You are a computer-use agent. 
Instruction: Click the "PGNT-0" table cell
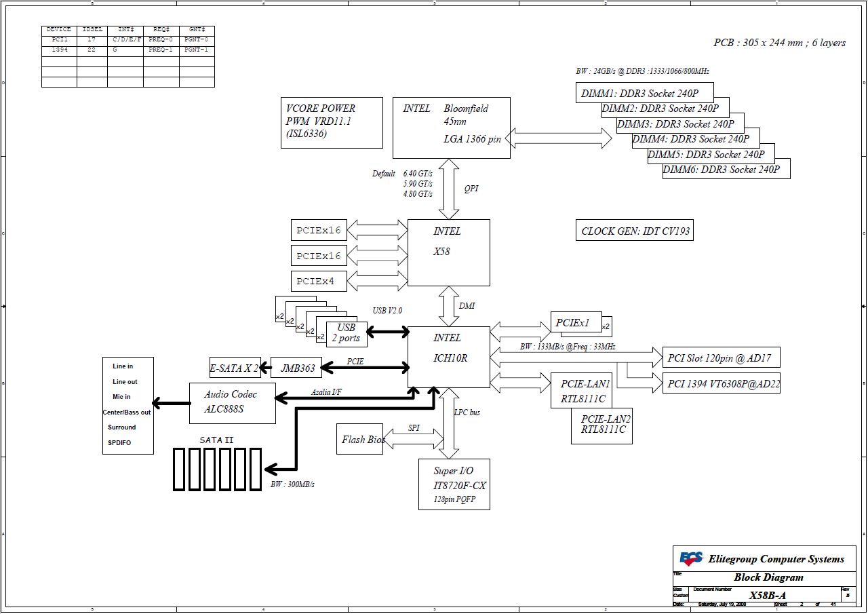[x=197, y=39]
